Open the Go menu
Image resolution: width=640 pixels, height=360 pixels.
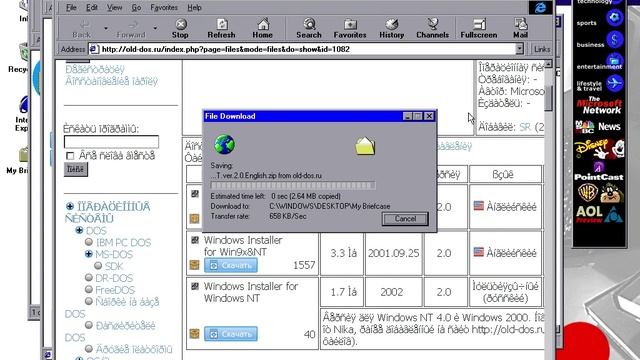[x=136, y=7]
